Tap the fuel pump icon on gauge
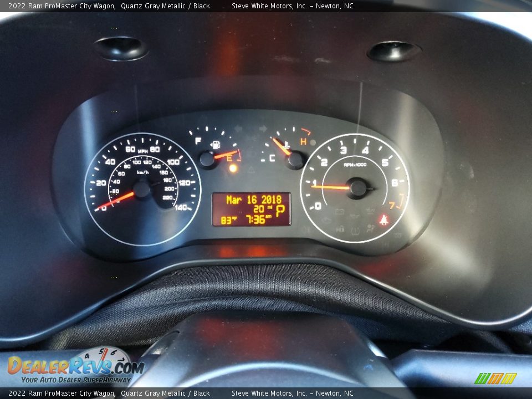The height and width of the screenshot is (399, 532). 216,145
